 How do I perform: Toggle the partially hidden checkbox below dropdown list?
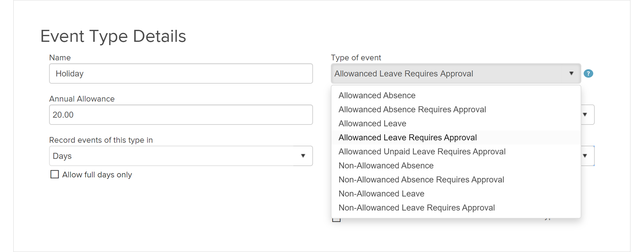336,220
